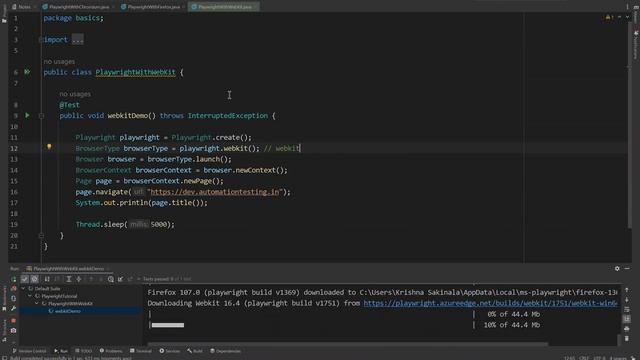
Task: Toggle Show Passed tests checkmark button
Action: pyautogui.click(x=24, y=279)
